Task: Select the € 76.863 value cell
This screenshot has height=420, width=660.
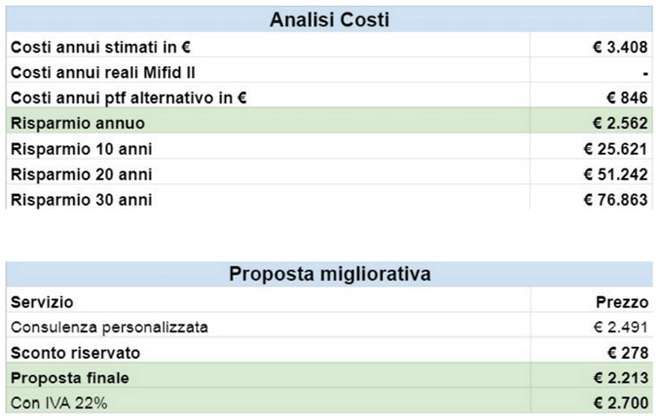Action: (617, 199)
